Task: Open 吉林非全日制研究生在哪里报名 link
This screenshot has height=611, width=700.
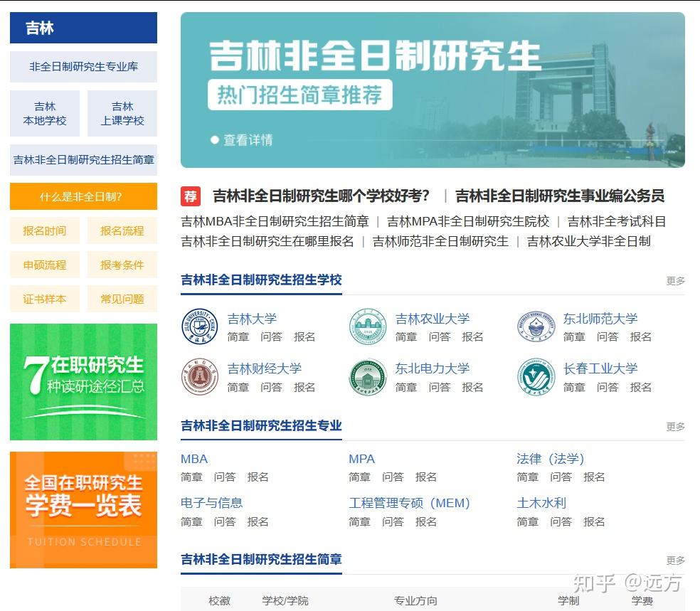Action: pyautogui.click(x=267, y=241)
